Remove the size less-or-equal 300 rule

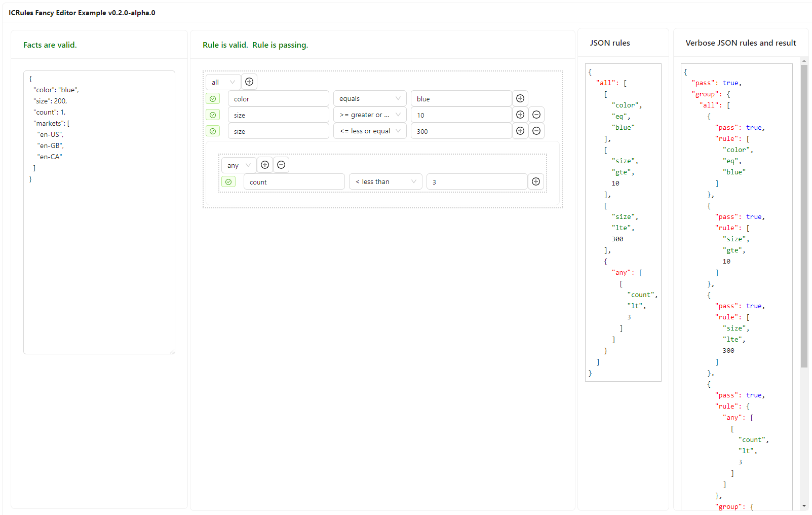536,131
